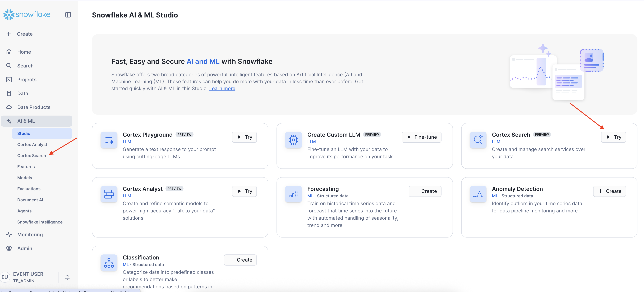
Task: Open Search via its magnifier icon
Action: point(9,66)
